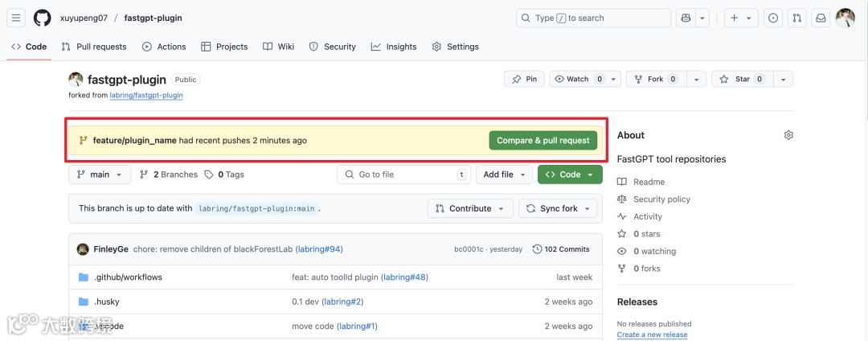868x341 pixels.
Task: Switch to the Actions tab
Action: tap(164, 47)
